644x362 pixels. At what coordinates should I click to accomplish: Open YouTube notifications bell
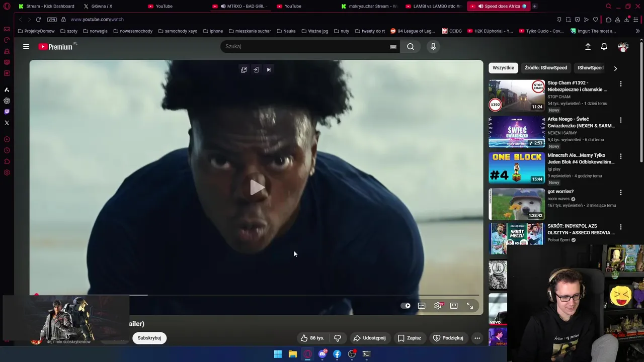(x=604, y=47)
